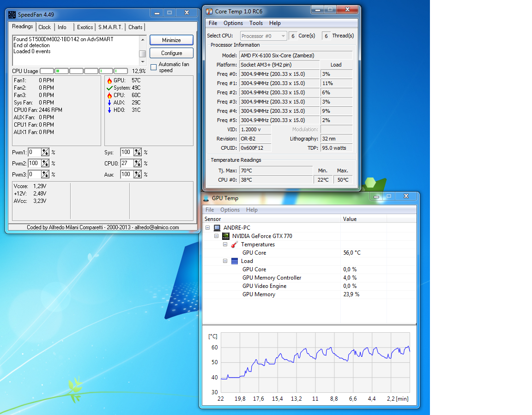Screen dimensions: 532x415
Task: Click the NVIDIA GeForce GTX 770 card icon
Action: 226,236
